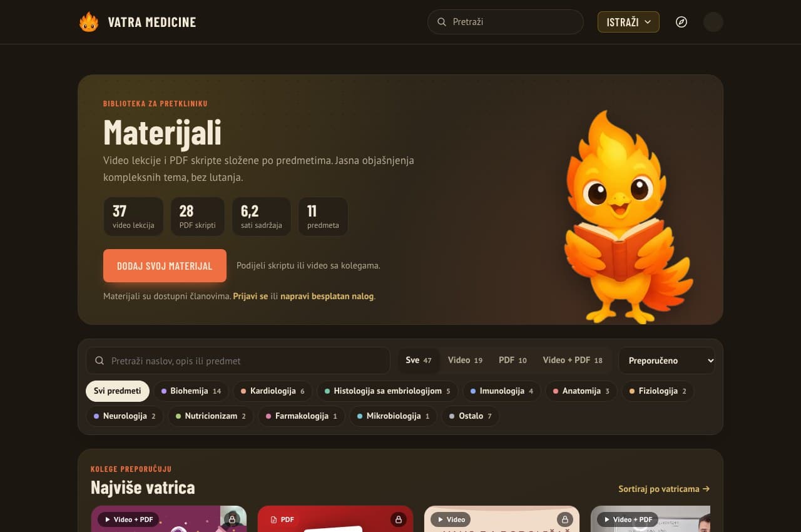The height and width of the screenshot is (532, 801).
Task: Filter by Kardiologija subject chip
Action: tap(273, 391)
